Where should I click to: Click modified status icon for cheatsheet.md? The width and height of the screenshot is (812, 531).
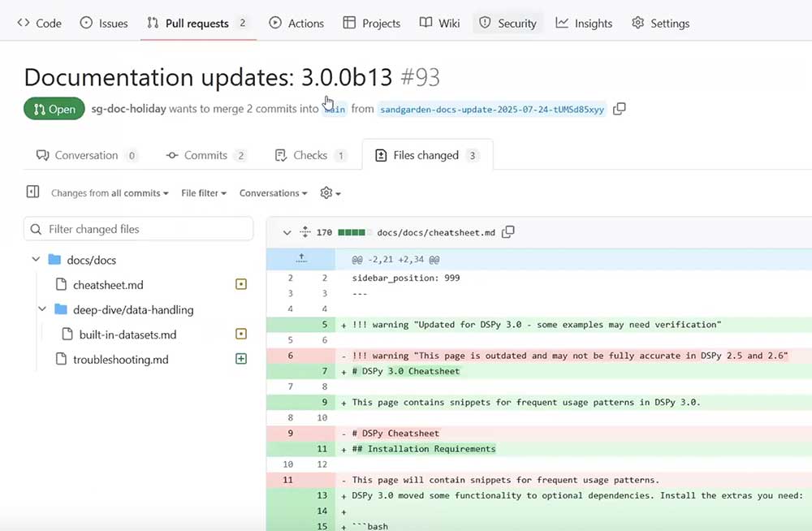coord(241,284)
